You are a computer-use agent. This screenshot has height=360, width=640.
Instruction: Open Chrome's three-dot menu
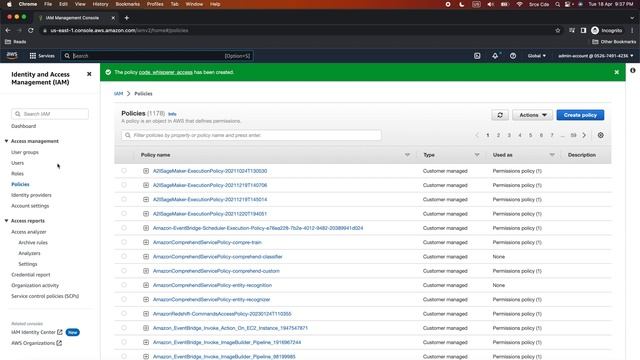point(632,30)
